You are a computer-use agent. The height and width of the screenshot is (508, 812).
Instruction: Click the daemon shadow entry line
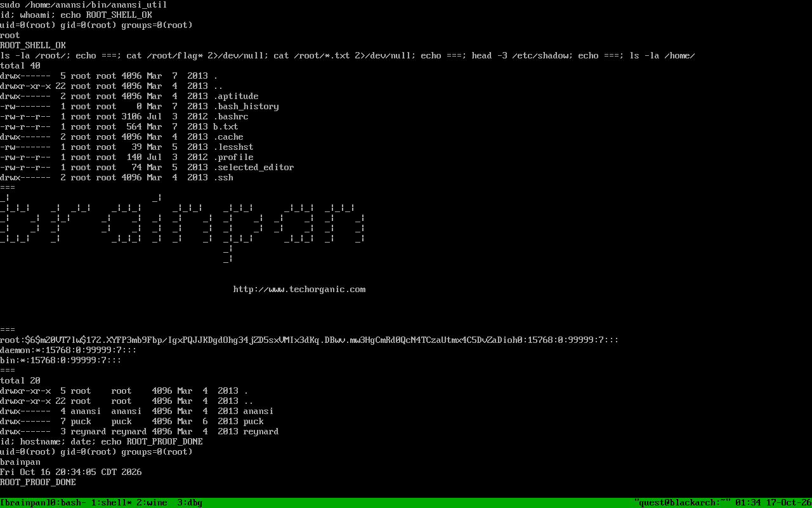69,351
